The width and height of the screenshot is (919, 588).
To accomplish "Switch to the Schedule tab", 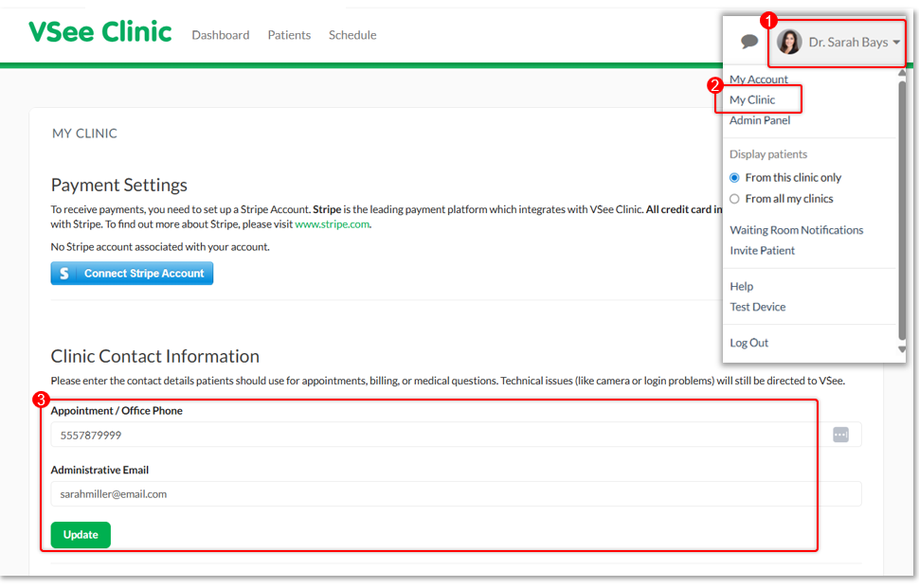I will tap(352, 35).
